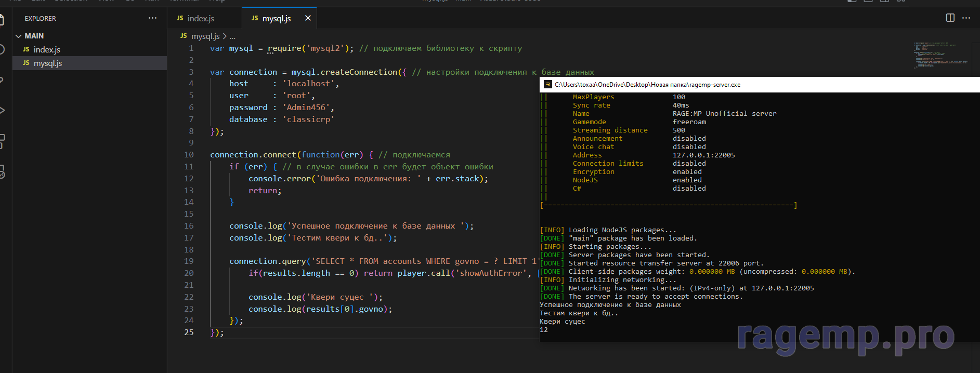Select the mysql.js editor tab

pos(276,18)
